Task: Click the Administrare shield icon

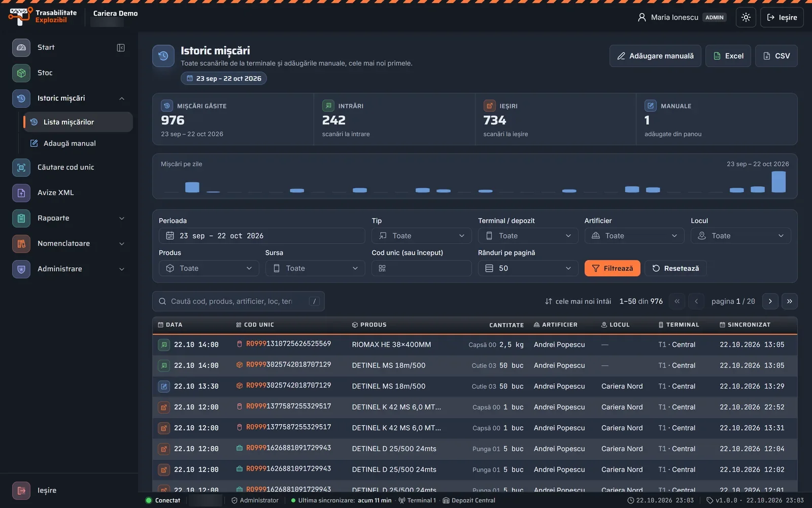Action: [21, 269]
